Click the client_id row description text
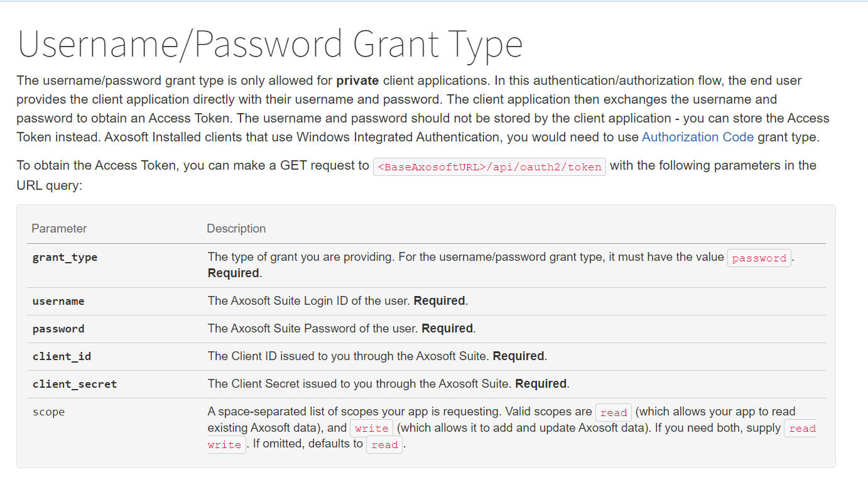This screenshot has width=868, height=477. 377,356
